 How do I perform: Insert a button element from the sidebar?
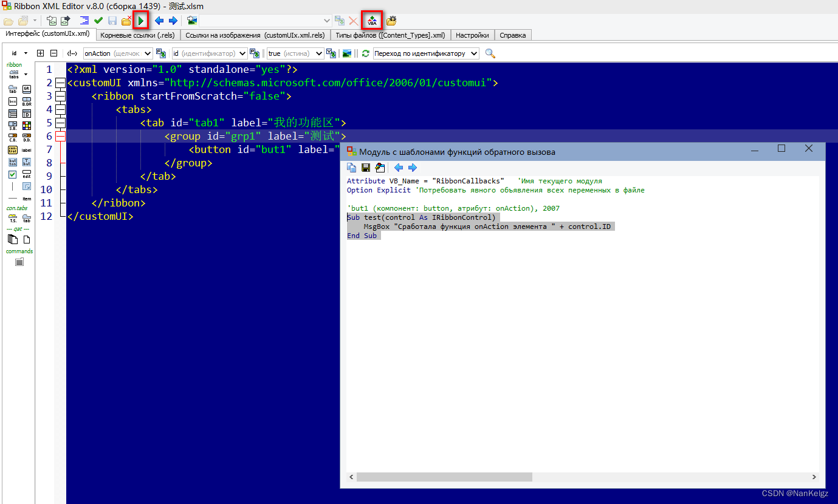coord(12,162)
